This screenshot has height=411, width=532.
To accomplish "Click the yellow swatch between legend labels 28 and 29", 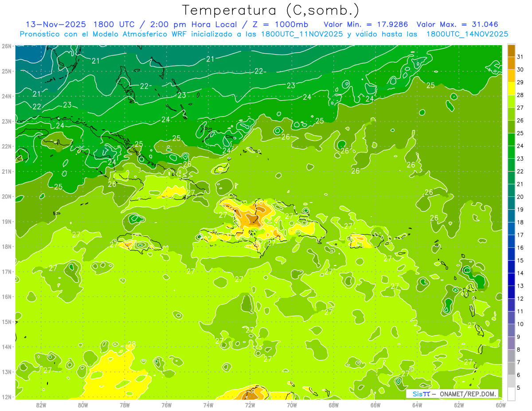I will point(511,88).
